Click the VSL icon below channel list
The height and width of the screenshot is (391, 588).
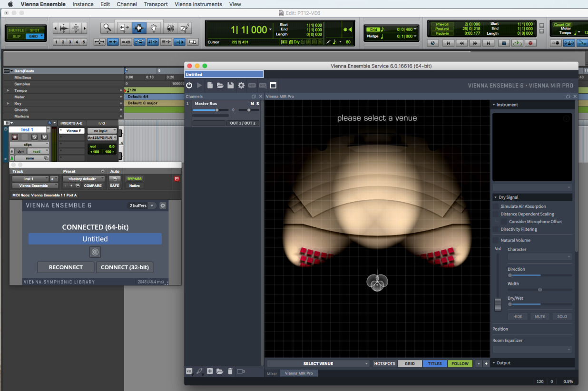pyautogui.click(x=189, y=371)
